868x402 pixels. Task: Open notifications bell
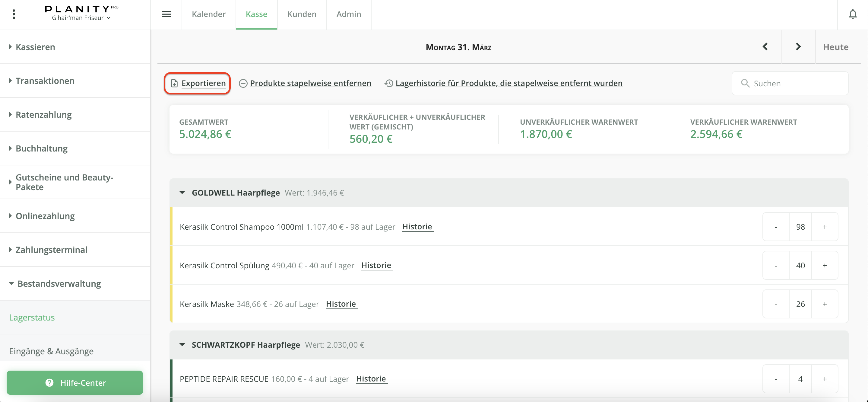pyautogui.click(x=853, y=14)
